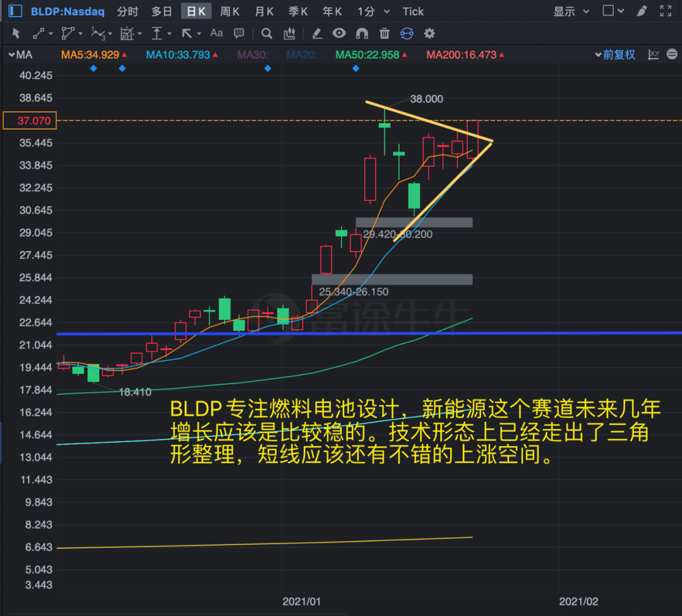This screenshot has width=682, height=616.
Task: Click the 38.000 high price annotation
Action: (426, 99)
